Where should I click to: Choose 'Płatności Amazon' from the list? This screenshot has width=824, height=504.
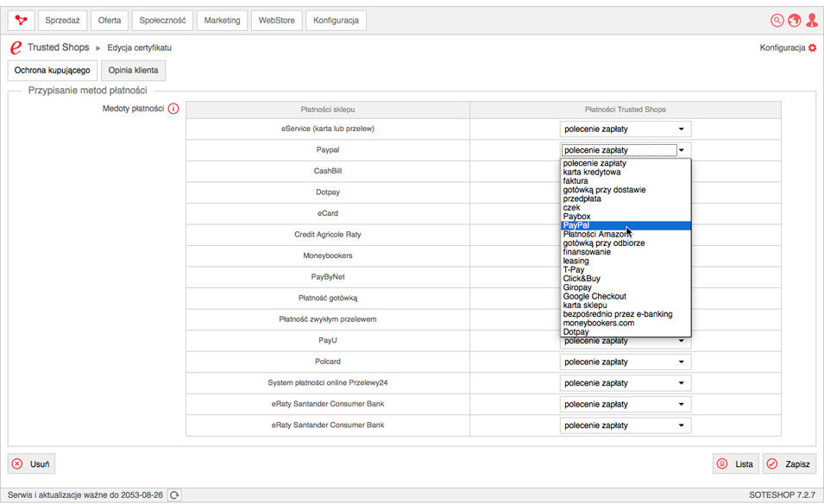[x=626, y=235]
